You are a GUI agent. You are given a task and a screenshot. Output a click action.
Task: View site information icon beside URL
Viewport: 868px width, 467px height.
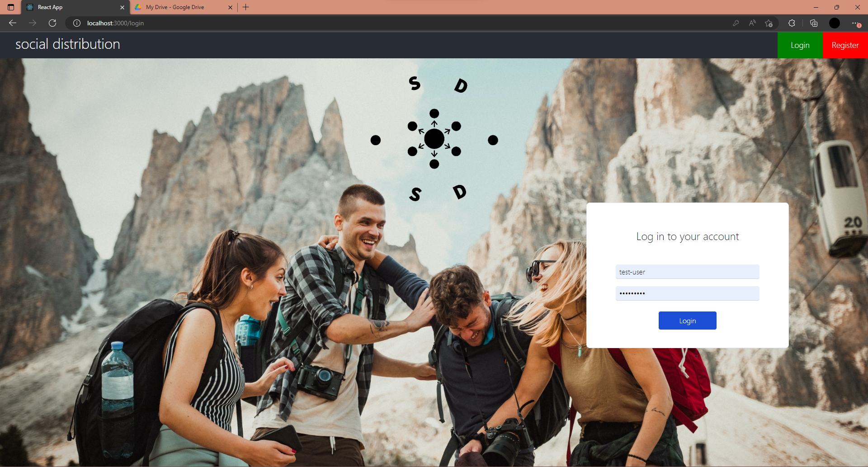77,23
